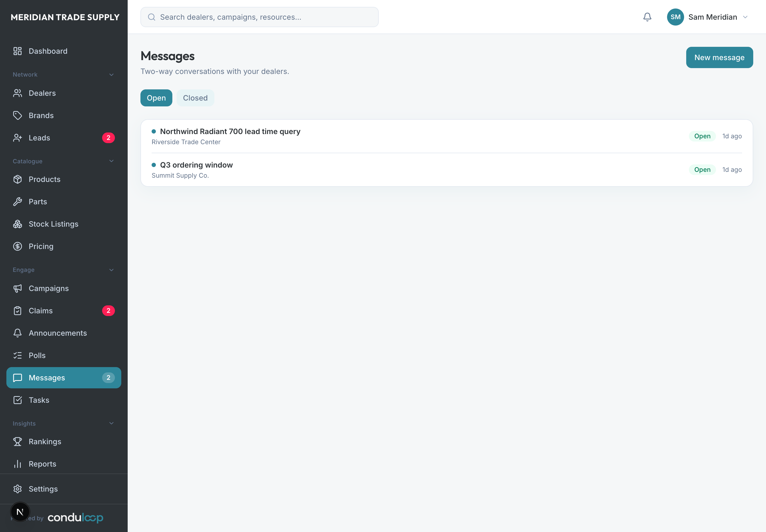Click the conduloop brand link

pos(75,517)
